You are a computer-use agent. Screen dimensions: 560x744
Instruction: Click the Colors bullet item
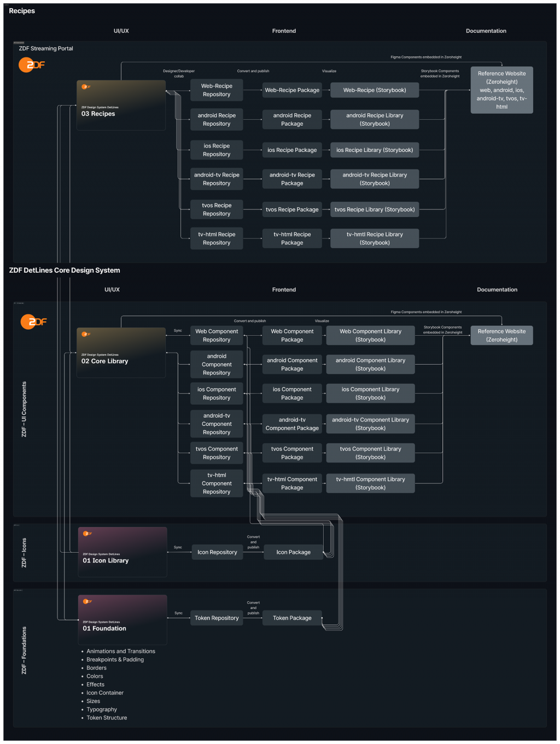pyautogui.click(x=95, y=676)
